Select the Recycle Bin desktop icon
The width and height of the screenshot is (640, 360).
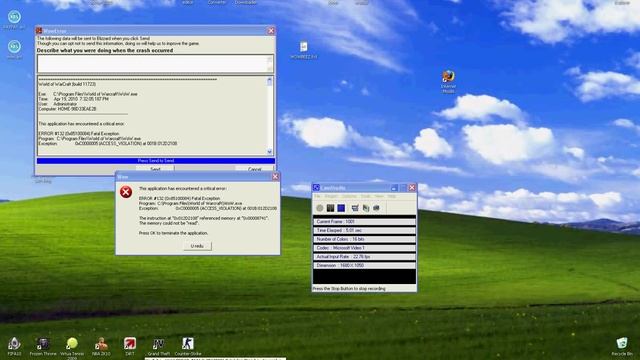point(622,346)
